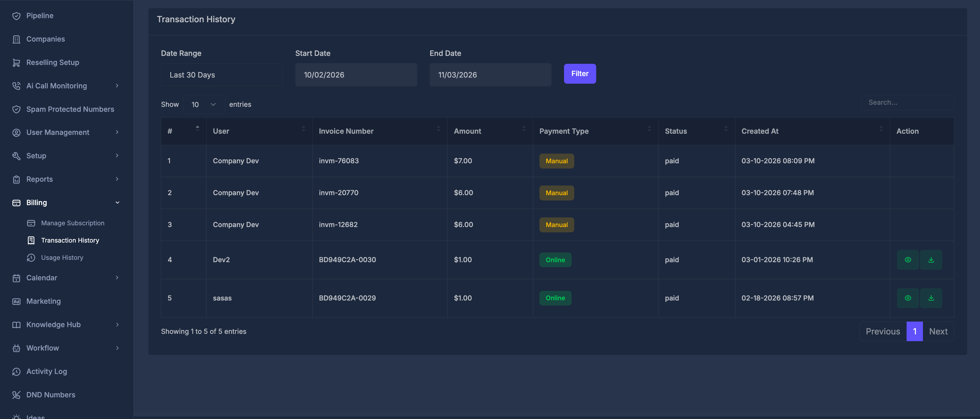This screenshot has width=980, height=419.
Task: Download invoice BD949C2A-0030 via download icon
Action: tap(931, 260)
